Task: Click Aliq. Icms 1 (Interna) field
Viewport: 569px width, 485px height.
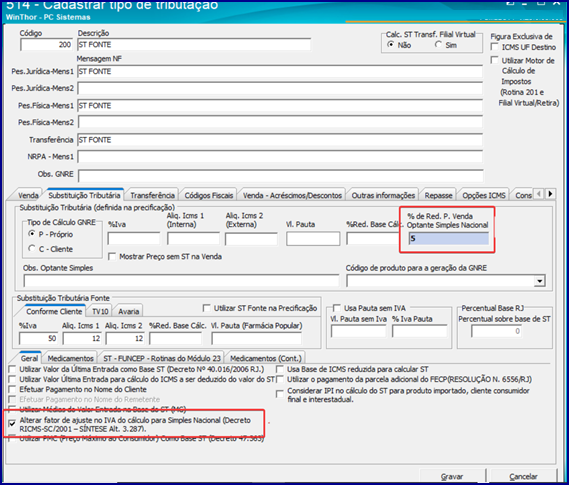Action: point(193,239)
